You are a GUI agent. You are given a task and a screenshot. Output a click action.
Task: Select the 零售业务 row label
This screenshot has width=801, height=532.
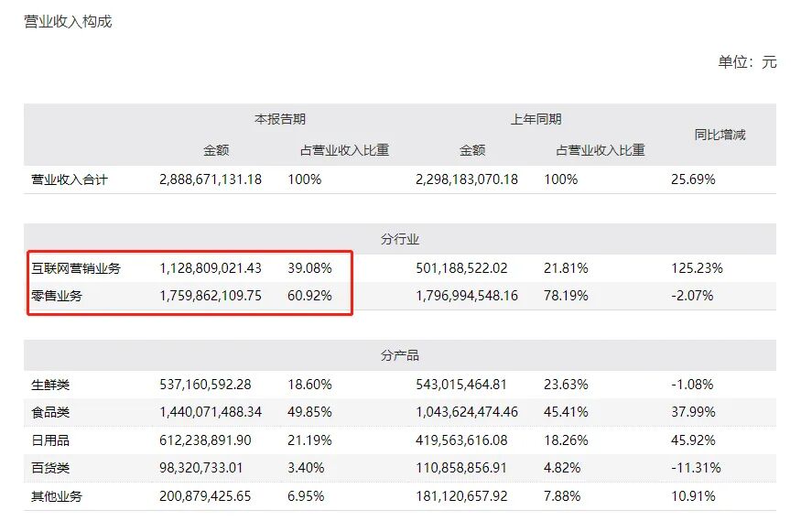[57, 296]
